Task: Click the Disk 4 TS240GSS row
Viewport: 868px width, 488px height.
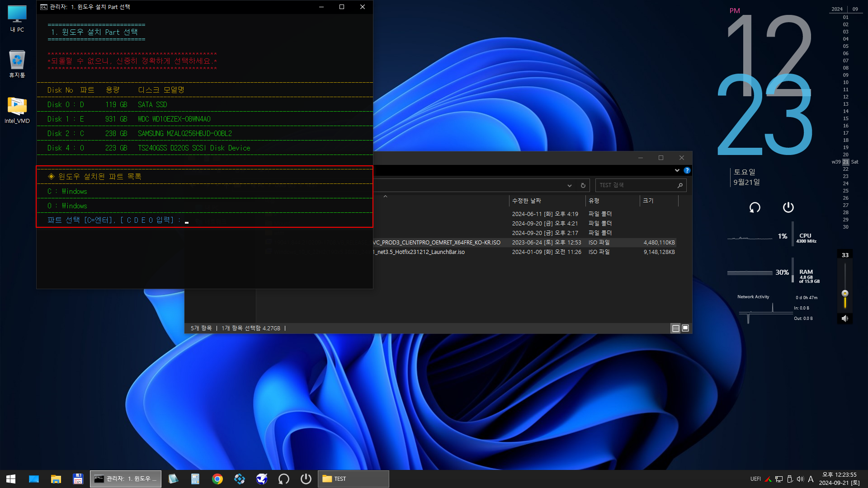Action: [x=204, y=148]
